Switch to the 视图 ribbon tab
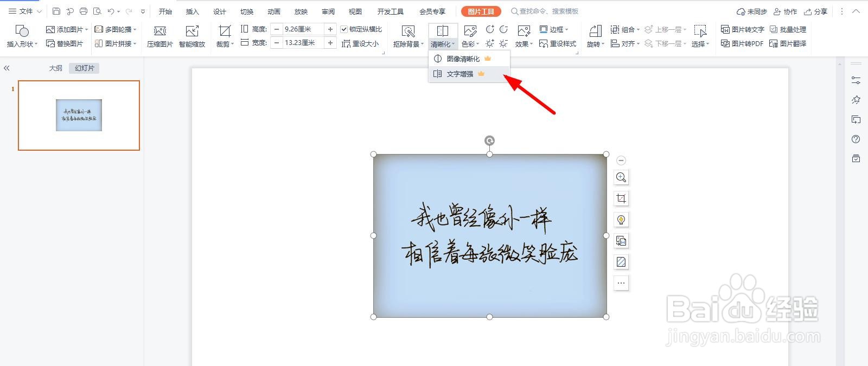The width and height of the screenshot is (868, 366). (355, 11)
